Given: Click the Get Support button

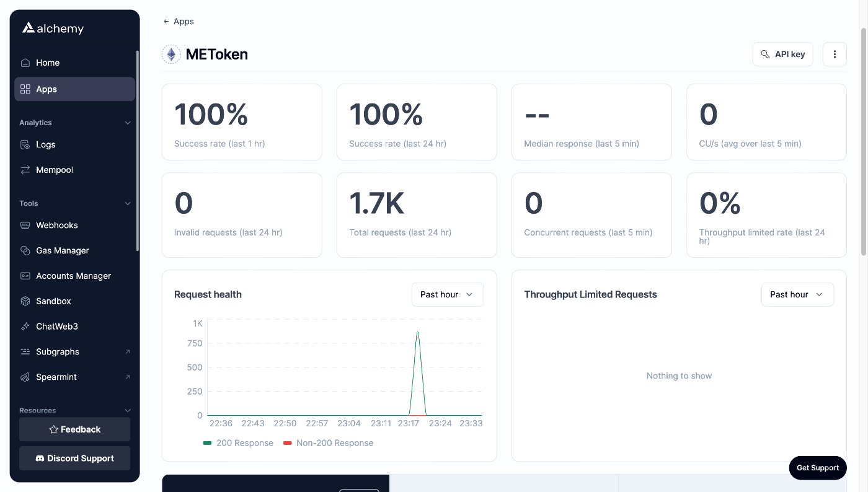Looking at the screenshot, I should 818,468.
